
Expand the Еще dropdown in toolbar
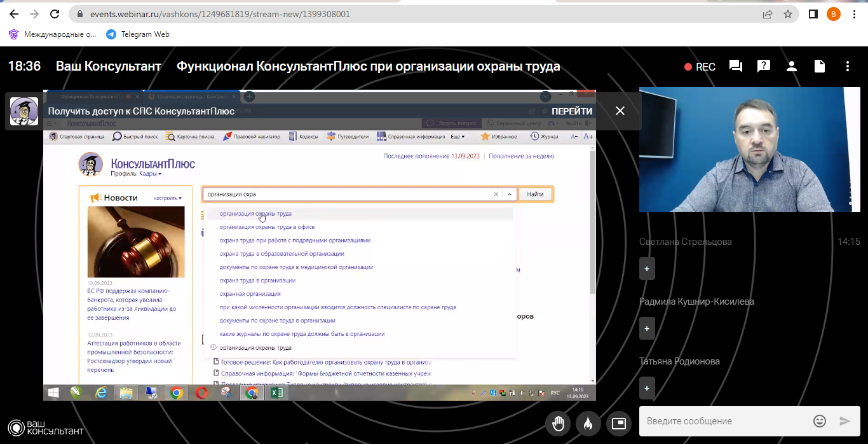(458, 137)
